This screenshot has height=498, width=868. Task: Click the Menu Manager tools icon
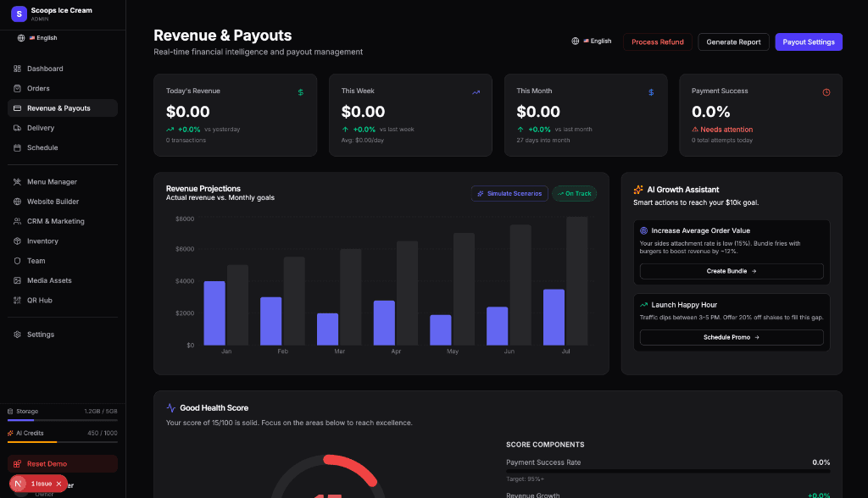pyautogui.click(x=19, y=181)
